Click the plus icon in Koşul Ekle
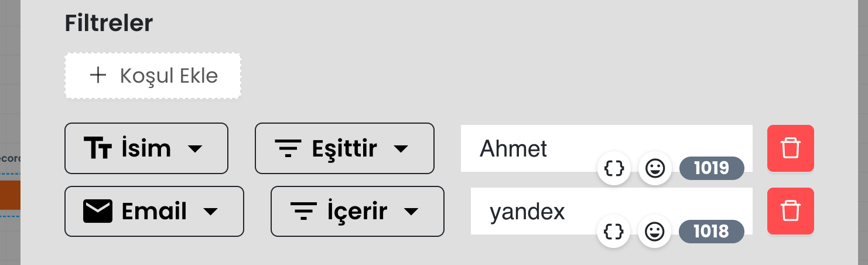Image resolution: width=868 pixels, height=265 pixels. point(98,75)
